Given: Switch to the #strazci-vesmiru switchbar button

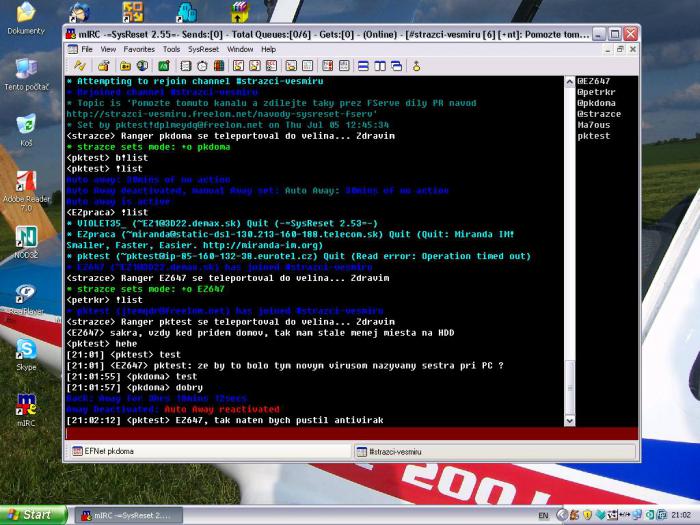Looking at the screenshot, I should point(495,451).
